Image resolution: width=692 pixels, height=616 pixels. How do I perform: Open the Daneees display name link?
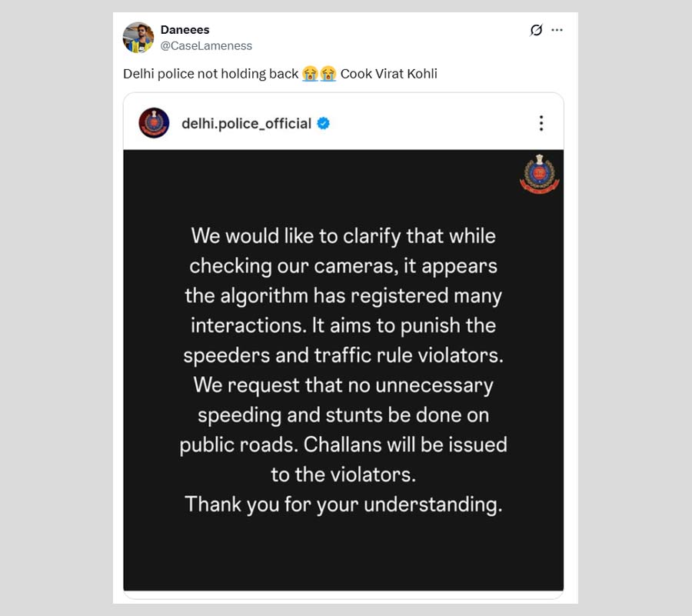coord(185,30)
